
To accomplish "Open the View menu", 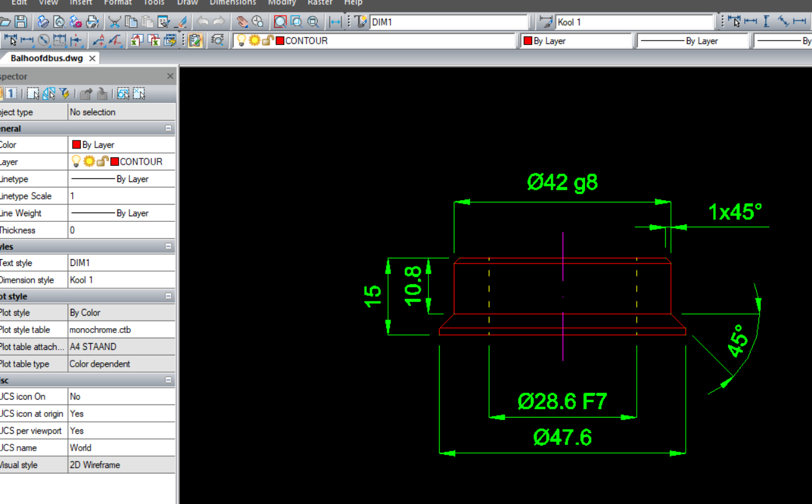I will (x=48, y=2).
